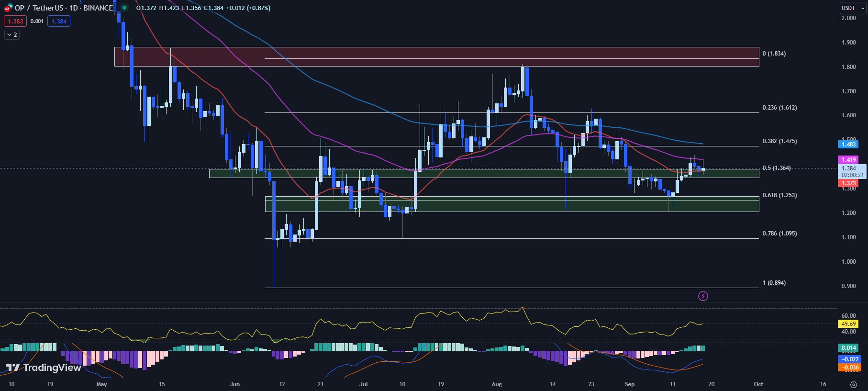Click the Jun label on time axis
The width and height of the screenshot is (868, 391).
point(234,384)
